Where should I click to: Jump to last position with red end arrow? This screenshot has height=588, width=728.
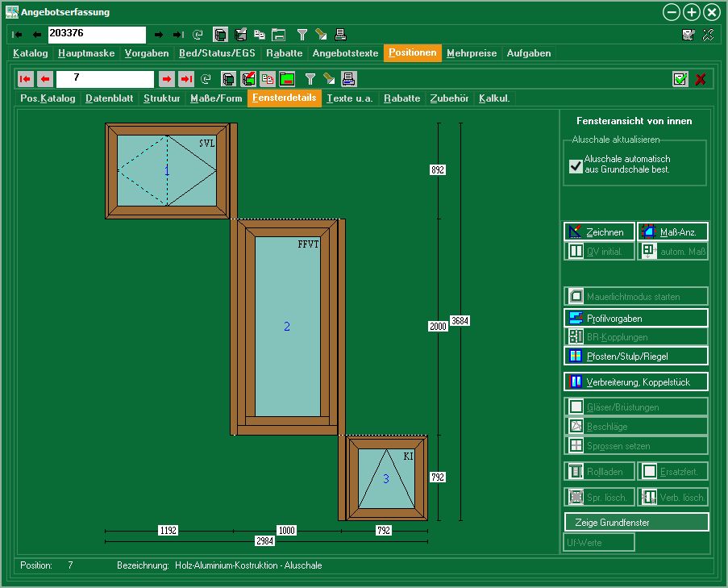(x=186, y=79)
